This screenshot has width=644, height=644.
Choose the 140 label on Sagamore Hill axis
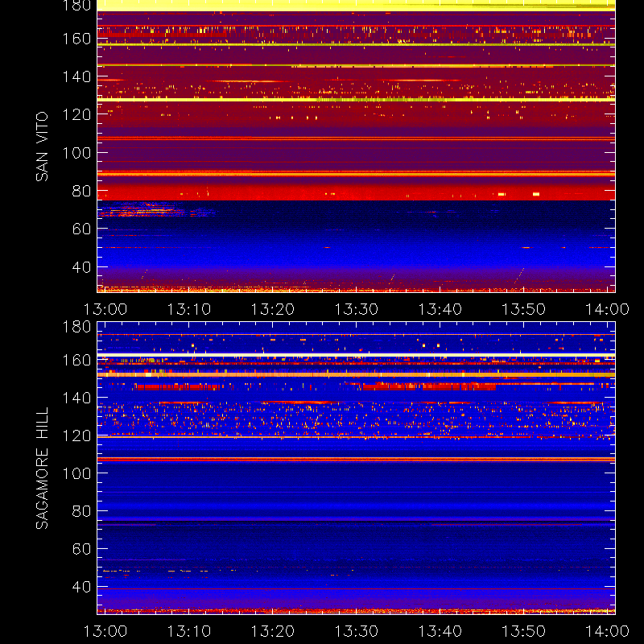76,398
